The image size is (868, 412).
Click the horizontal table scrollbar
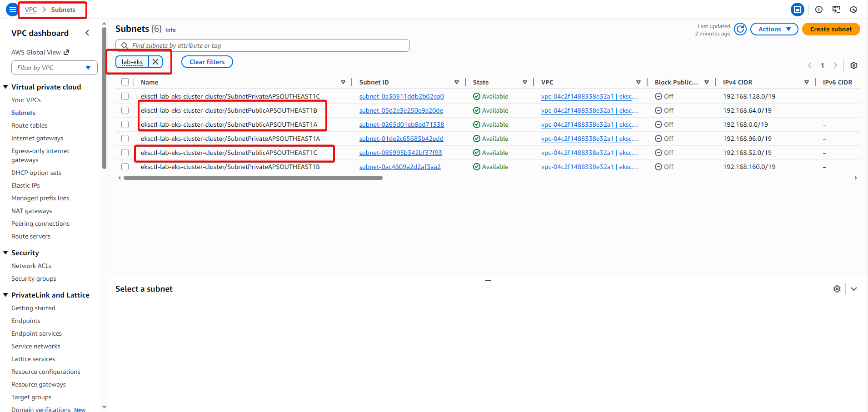click(253, 178)
